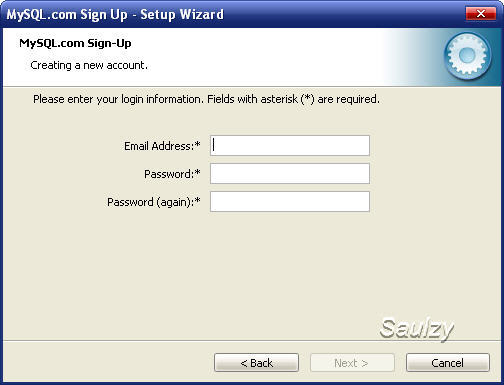Click the 'Please enter your login information' instruction text
This screenshot has width=504, height=385.
(118, 99)
